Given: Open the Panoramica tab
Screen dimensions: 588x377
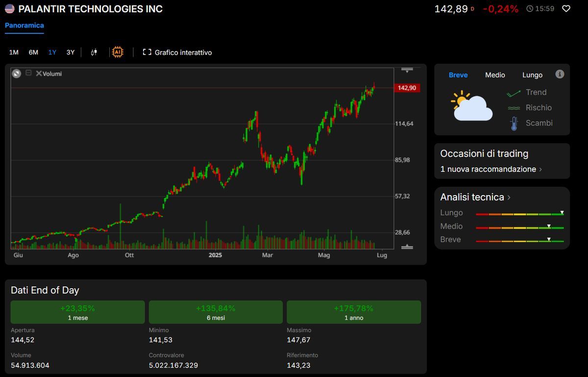Looking at the screenshot, I should pos(24,25).
